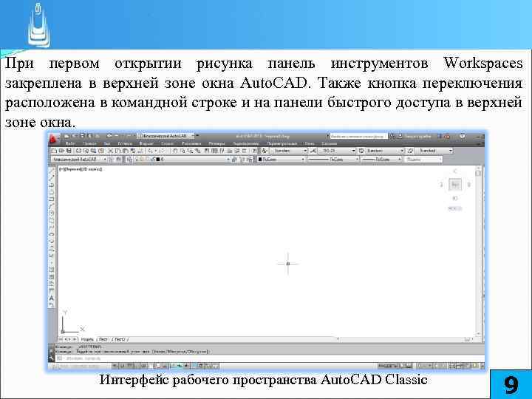Open the Вид menu
The width and height of the screenshot is (532, 399).
click(x=107, y=143)
